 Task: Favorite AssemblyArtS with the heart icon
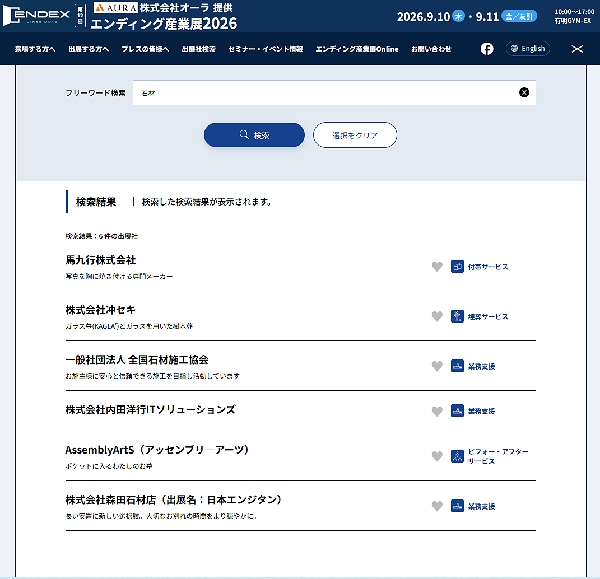437,456
